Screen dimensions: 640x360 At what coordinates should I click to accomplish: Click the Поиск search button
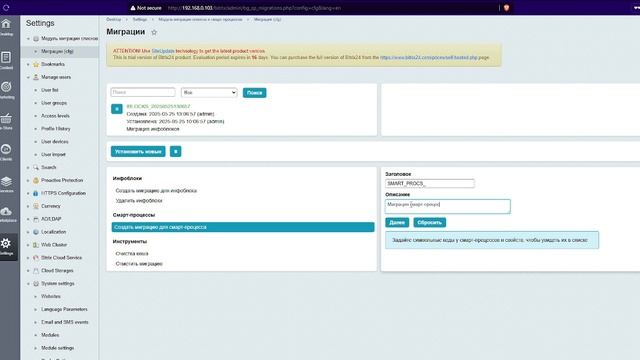coord(254,93)
